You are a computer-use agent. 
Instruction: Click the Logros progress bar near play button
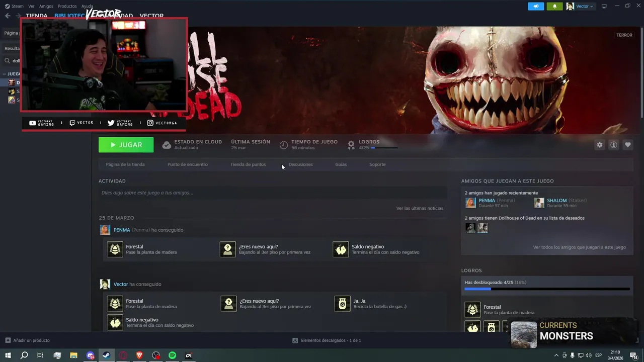tap(384, 148)
